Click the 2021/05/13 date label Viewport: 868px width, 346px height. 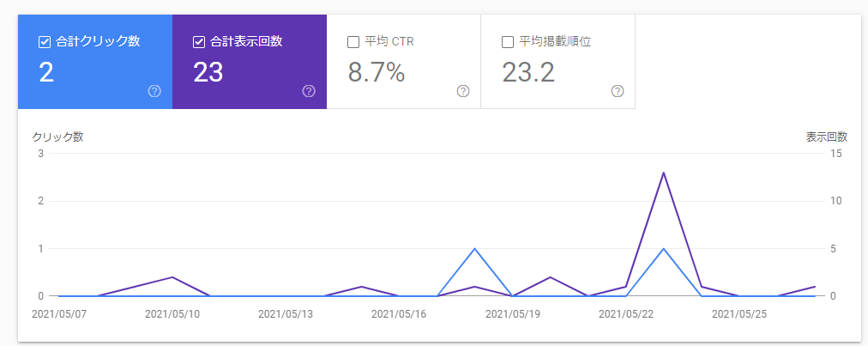tap(286, 314)
